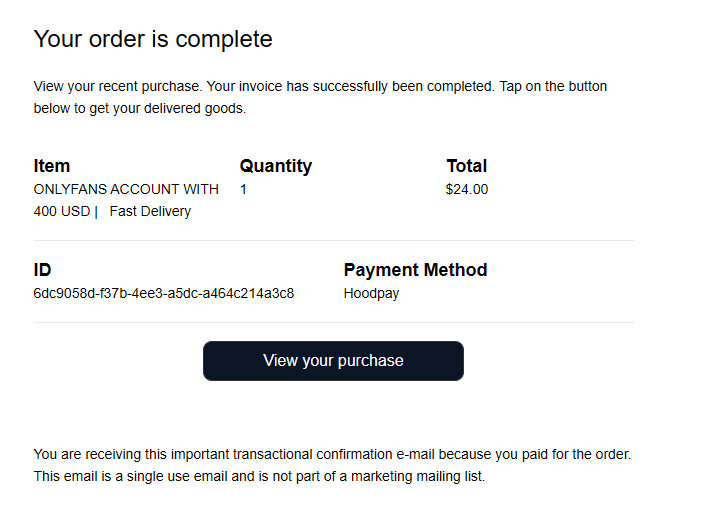722x505 pixels.
Task: Click the Fast Delivery text
Action: [150, 211]
